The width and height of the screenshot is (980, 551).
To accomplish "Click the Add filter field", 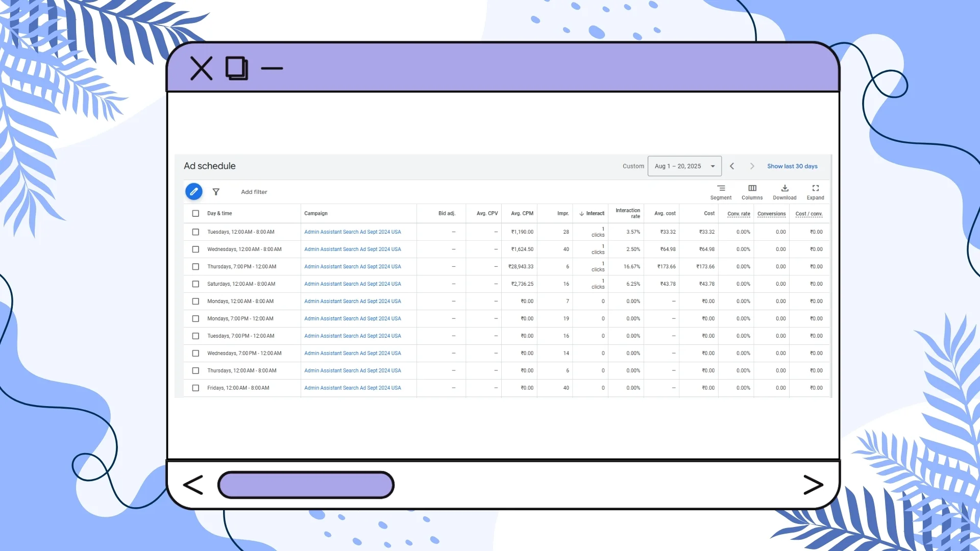I will 254,192.
